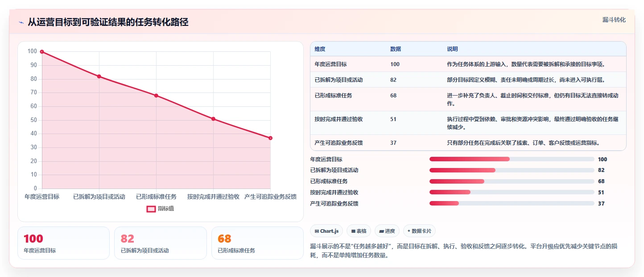Open the 68 已形成标准任务 data card

pyautogui.click(x=257, y=243)
